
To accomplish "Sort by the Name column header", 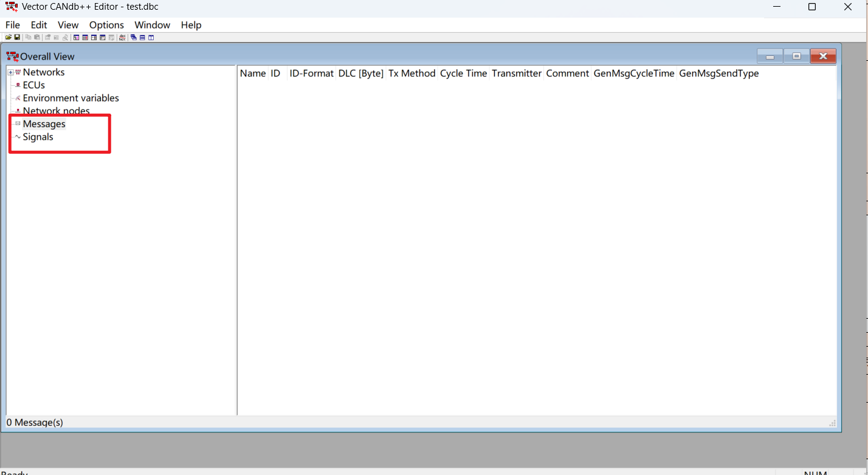I will 253,74.
